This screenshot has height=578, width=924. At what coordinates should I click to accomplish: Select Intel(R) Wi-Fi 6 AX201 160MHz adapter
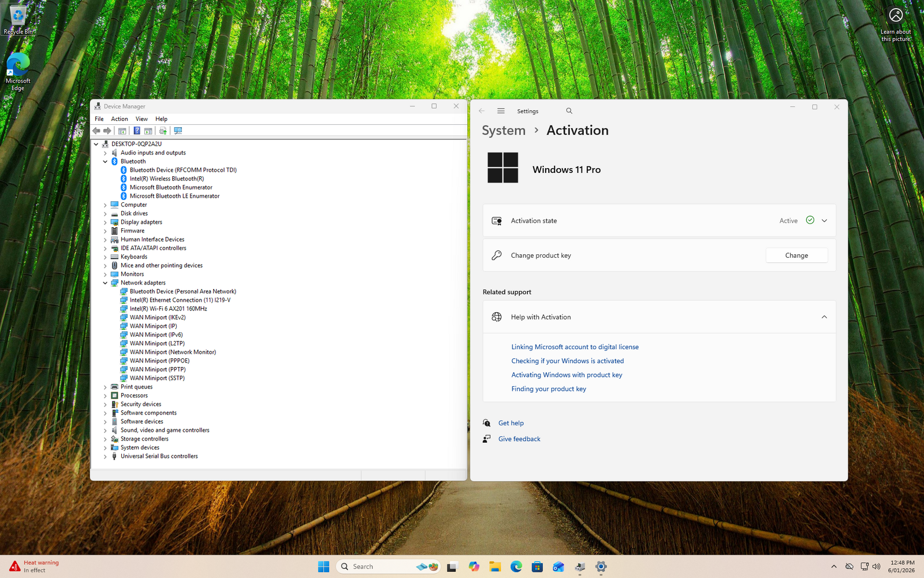[168, 309]
